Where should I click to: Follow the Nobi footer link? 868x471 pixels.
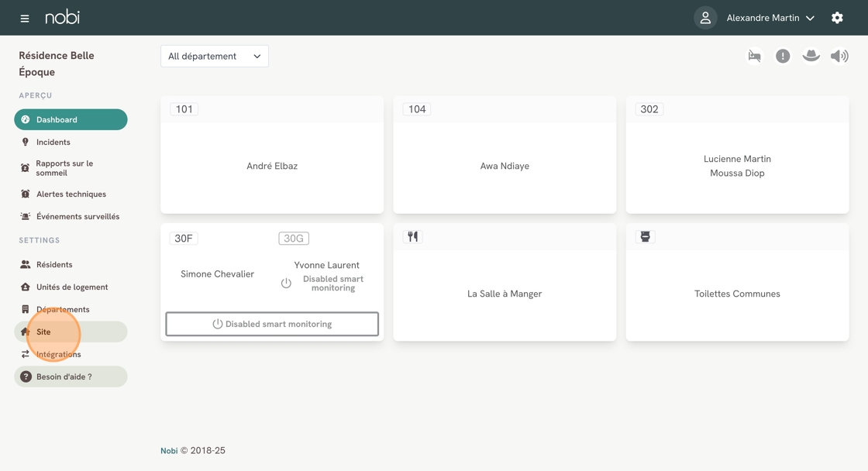pos(169,451)
